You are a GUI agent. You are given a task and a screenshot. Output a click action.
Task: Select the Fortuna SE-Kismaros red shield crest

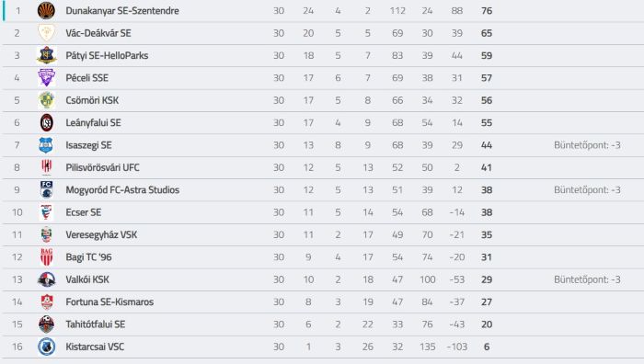47,301
